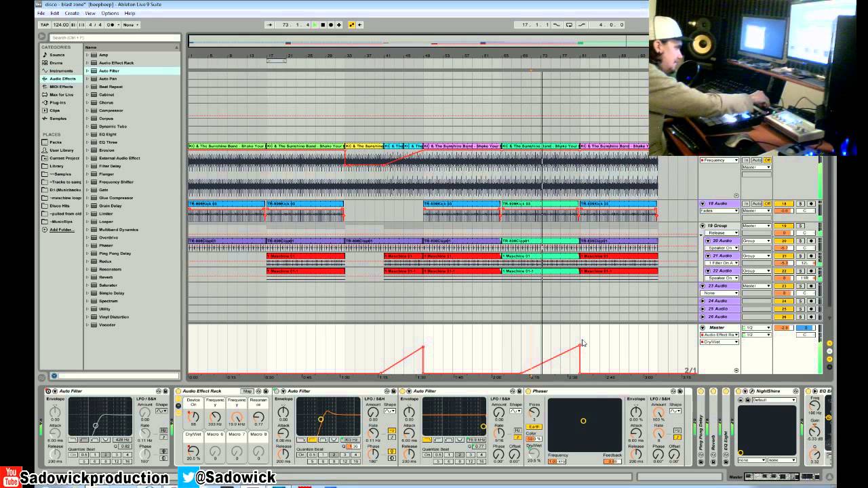Viewport: 868px width, 488px height.
Task: Fold the 19 Group track
Action: tap(703, 226)
